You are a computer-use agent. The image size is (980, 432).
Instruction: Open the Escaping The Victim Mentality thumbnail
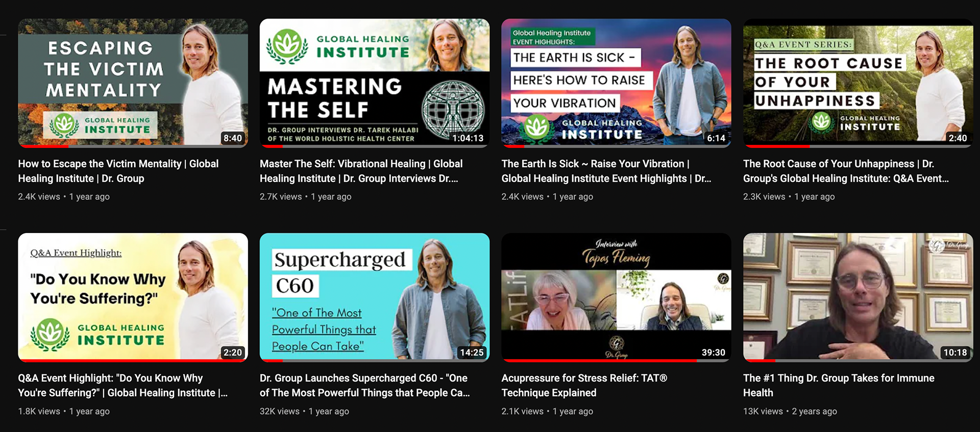(x=133, y=83)
